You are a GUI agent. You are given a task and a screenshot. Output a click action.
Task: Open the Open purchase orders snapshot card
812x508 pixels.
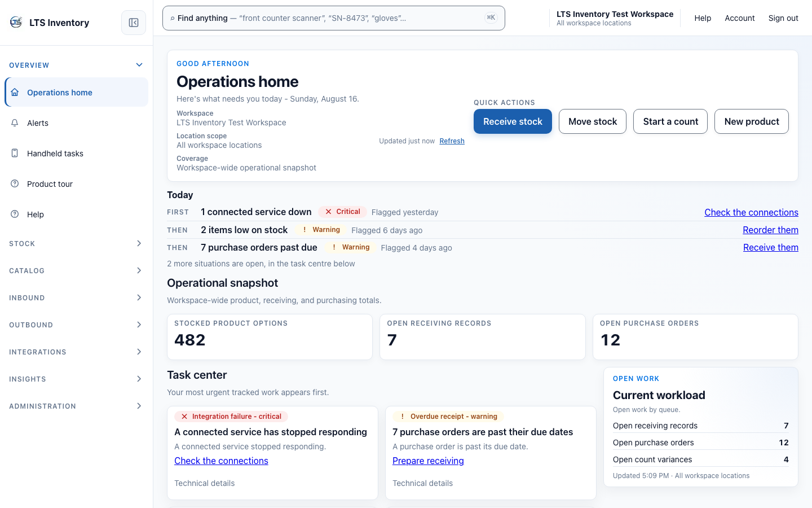695,337
